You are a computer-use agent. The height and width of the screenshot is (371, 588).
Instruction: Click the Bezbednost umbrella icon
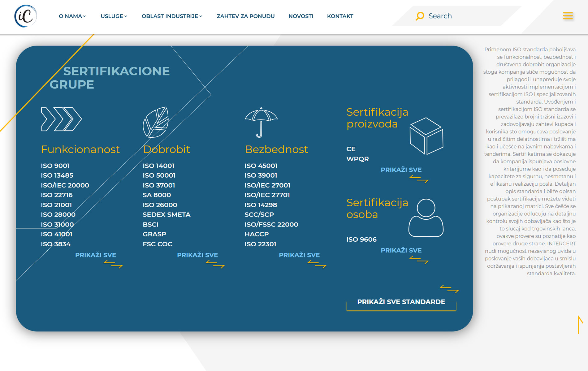pyautogui.click(x=261, y=122)
